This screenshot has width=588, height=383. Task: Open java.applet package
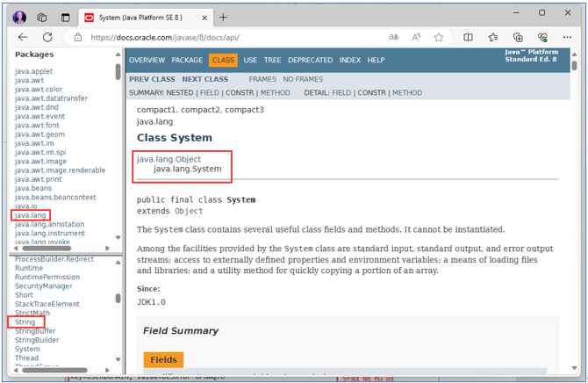point(33,71)
